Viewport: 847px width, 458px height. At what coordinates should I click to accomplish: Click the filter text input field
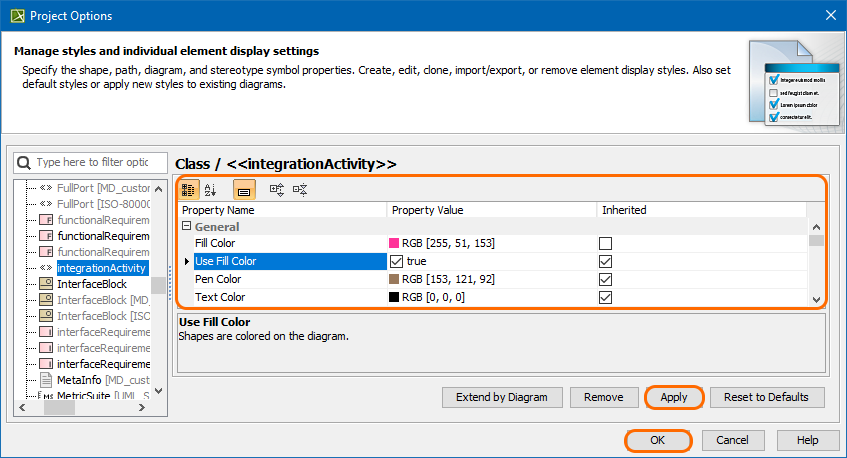(x=92, y=162)
